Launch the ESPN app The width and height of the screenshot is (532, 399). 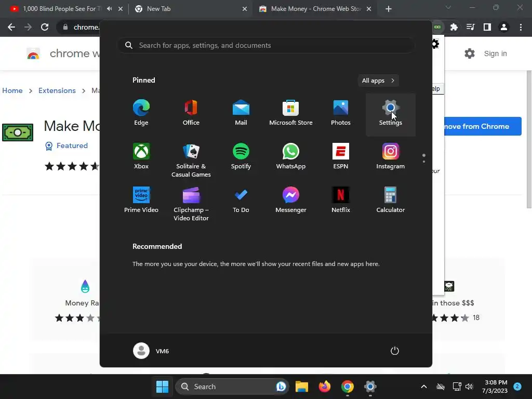(341, 156)
